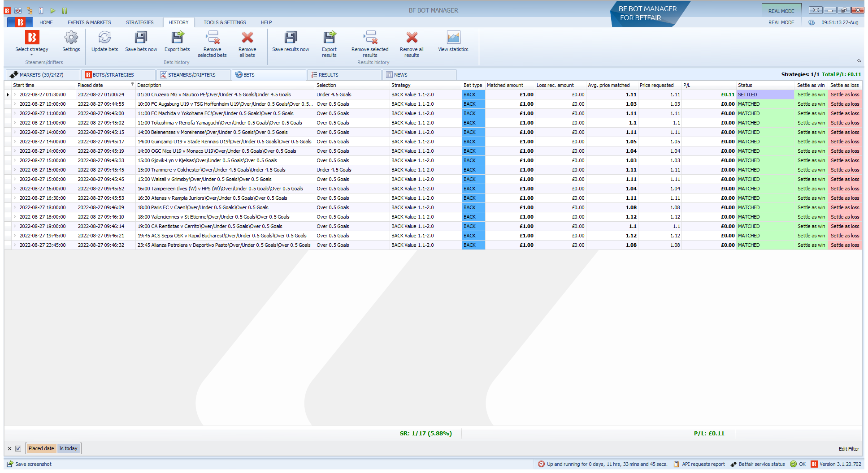Screen dimensions: 868x473
Task: Collapse the ribbon with the chevron arrow
Action: [x=859, y=61]
